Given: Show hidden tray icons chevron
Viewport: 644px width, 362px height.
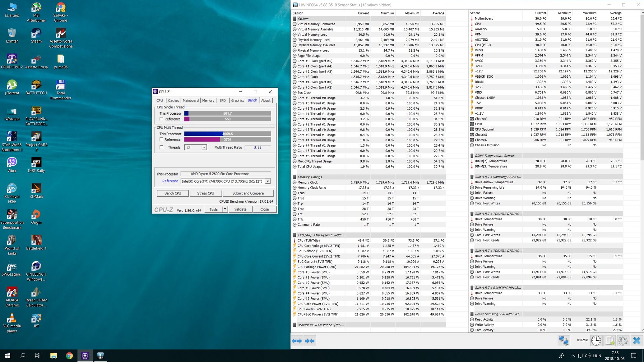Looking at the screenshot, I should [572, 356].
